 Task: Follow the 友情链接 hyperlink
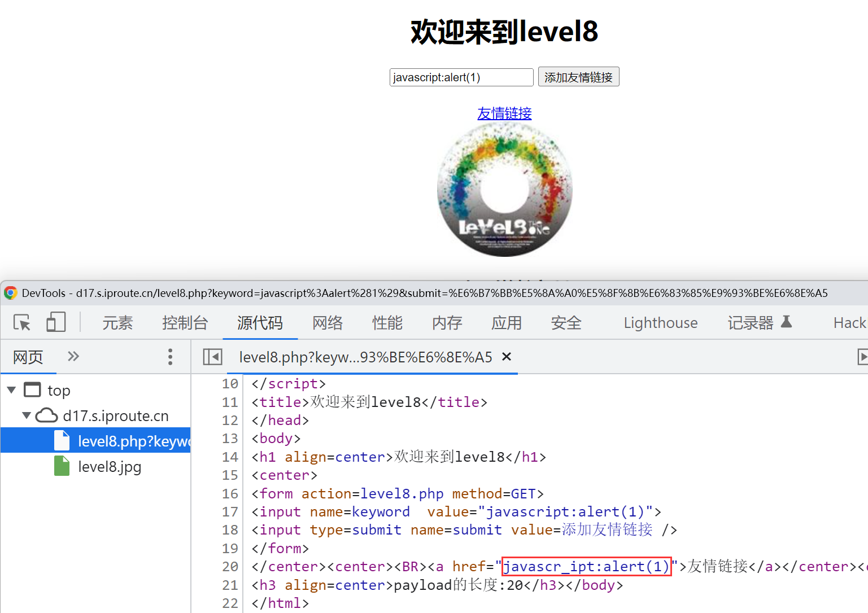coord(504,113)
